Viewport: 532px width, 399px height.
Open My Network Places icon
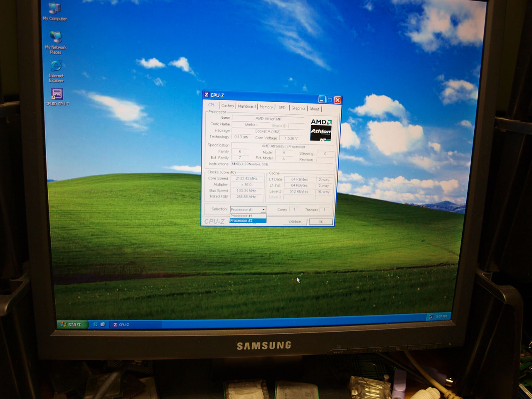click(x=56, y=43)
